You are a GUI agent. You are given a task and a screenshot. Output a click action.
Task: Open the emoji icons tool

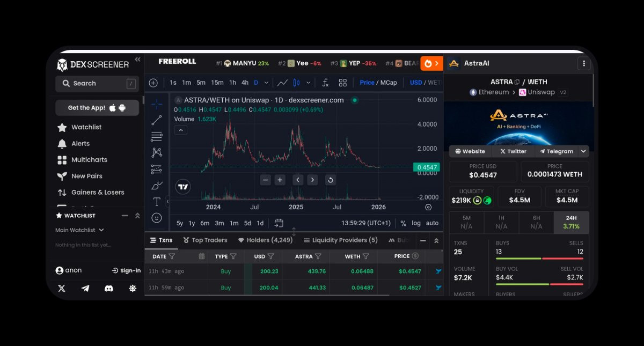(156, 218)
